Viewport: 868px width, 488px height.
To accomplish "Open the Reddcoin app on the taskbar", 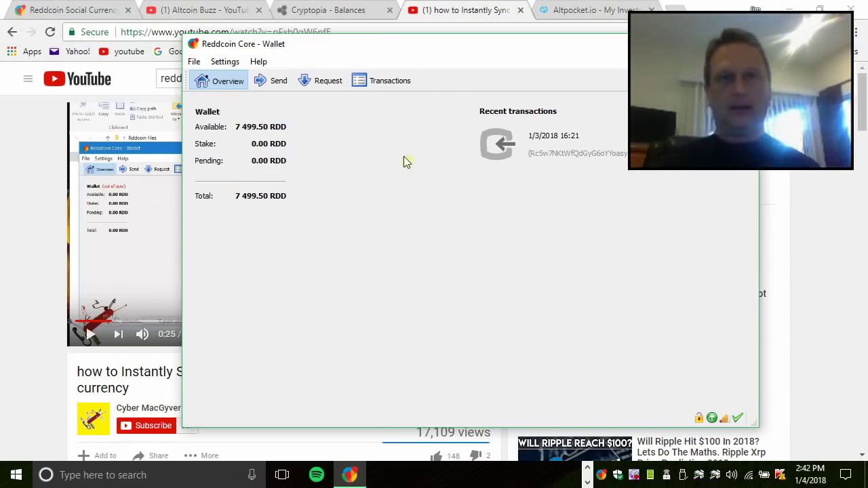I will coord(350,474).
